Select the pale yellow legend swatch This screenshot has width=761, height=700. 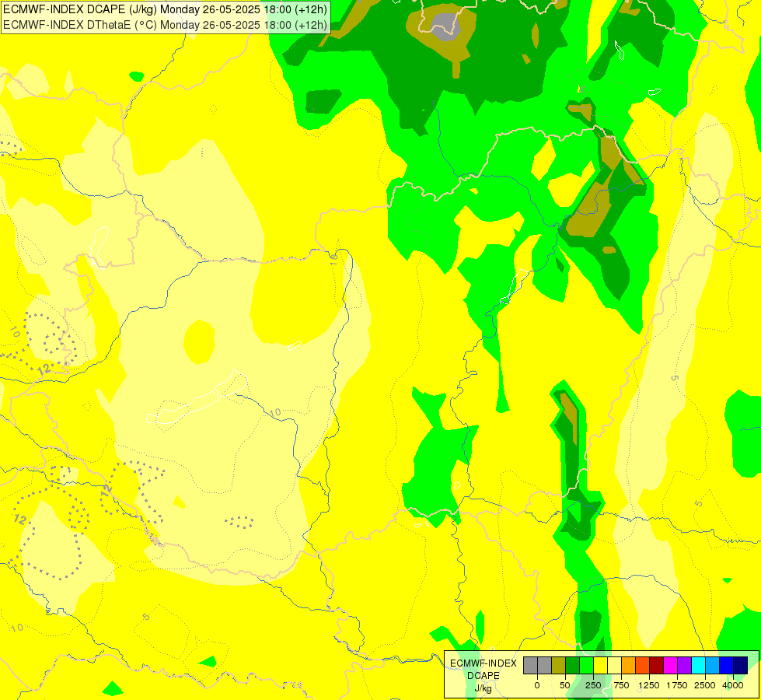coord(614,665)
